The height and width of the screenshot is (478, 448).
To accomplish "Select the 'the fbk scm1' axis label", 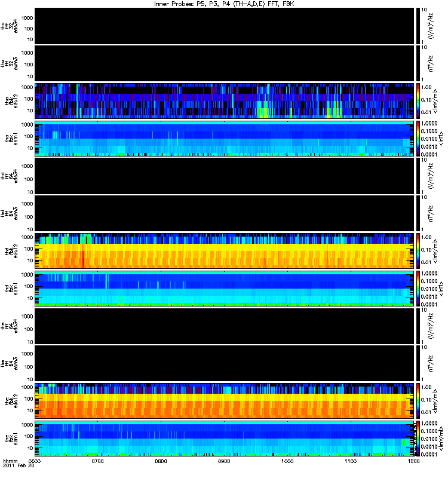I will [11, 439].
